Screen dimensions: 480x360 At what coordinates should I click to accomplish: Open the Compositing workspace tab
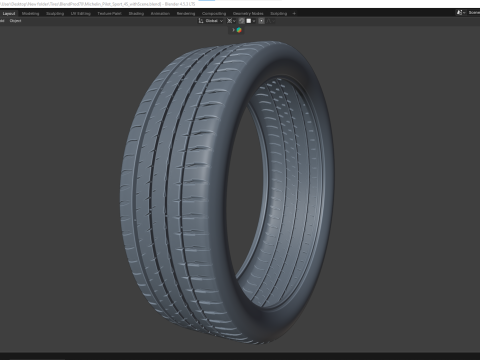click(214, 14)
